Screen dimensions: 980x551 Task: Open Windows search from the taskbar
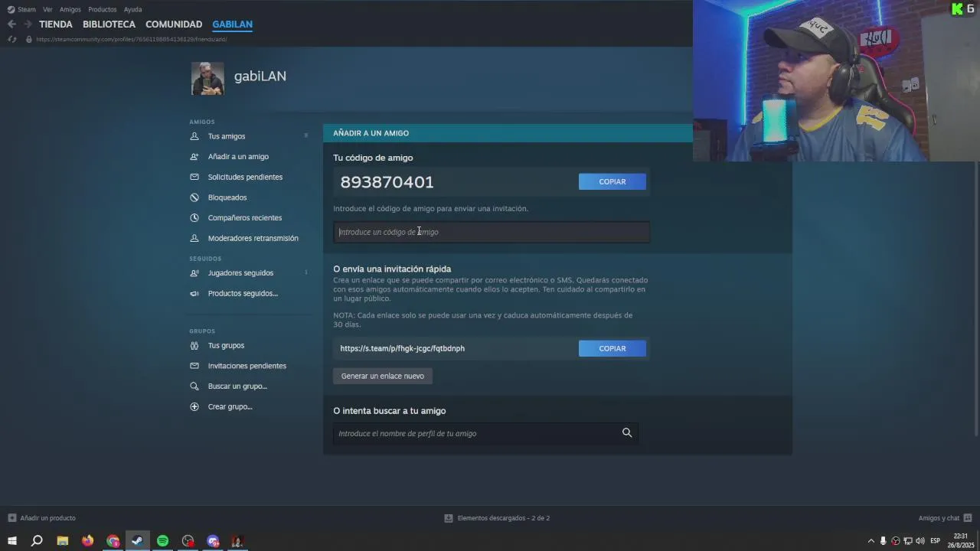click(37, 541)
